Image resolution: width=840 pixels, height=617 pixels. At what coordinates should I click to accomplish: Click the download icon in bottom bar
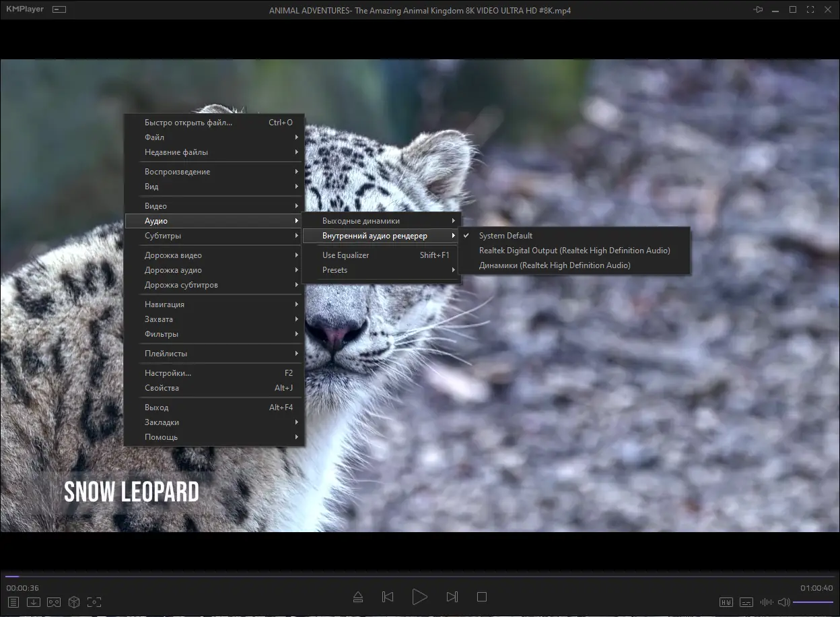[x=34, y=602]
